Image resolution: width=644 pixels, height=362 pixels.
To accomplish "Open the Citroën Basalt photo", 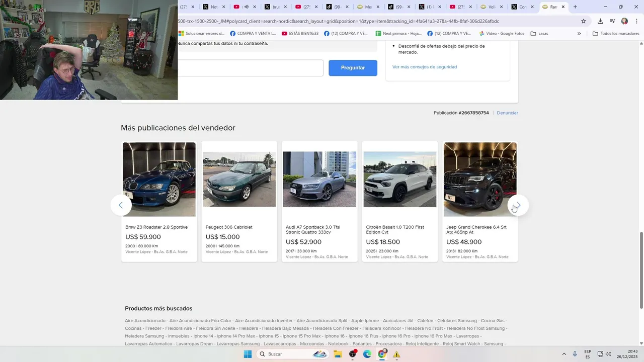I will [400, 179].
